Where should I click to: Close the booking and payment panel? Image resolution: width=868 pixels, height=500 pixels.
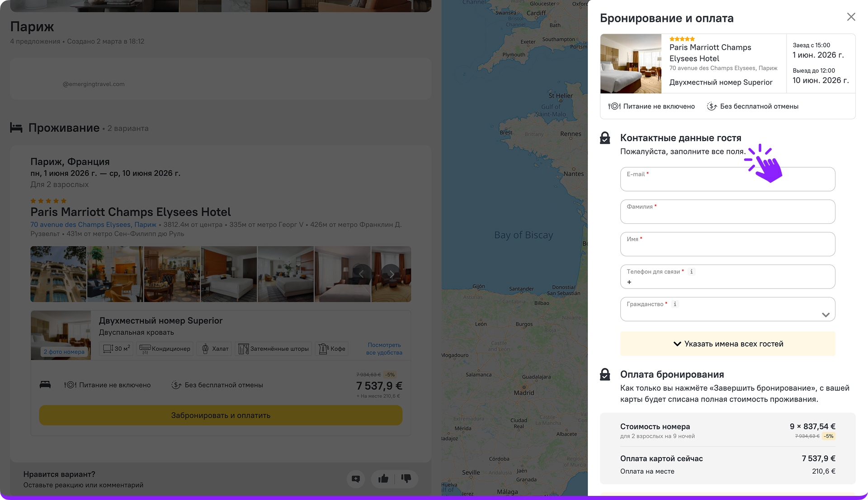coord(851,17)
